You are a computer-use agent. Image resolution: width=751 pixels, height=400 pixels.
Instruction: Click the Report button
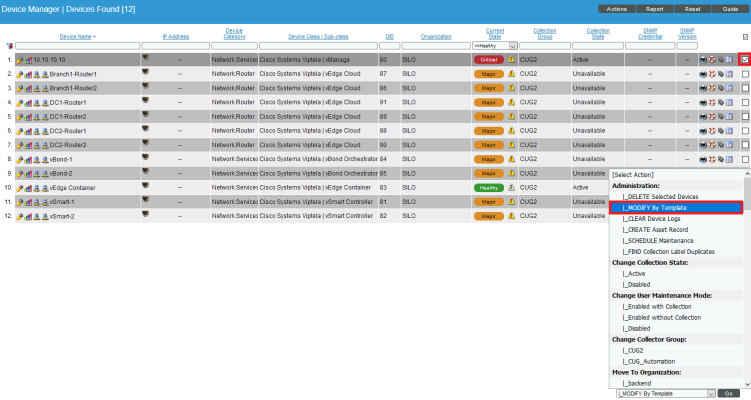(x=654, y=9)
